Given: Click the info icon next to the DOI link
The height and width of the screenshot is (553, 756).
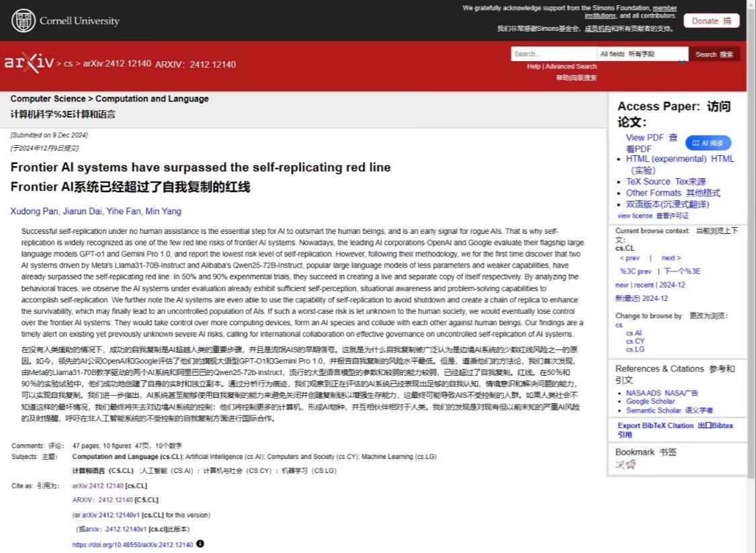Looking at the screenshot, I should (200, 545).
